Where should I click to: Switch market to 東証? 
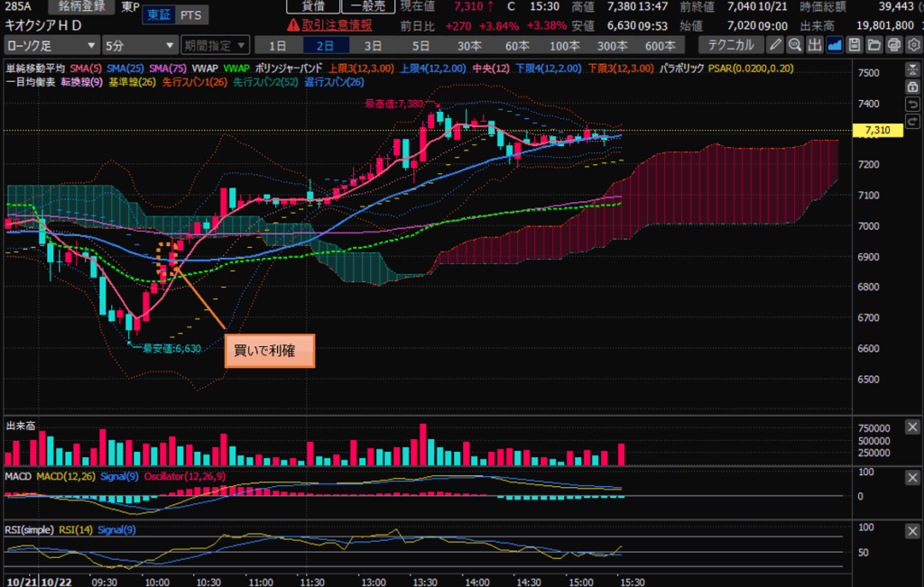(x=157, y=15)
